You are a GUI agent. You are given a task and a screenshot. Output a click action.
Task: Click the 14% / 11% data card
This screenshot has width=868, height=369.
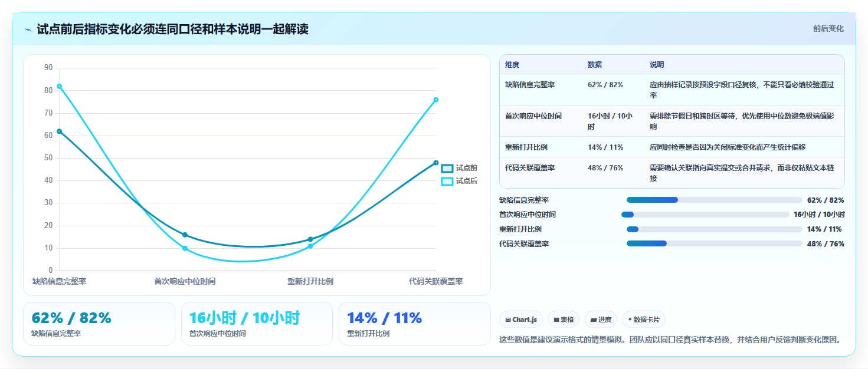point(415,324)
